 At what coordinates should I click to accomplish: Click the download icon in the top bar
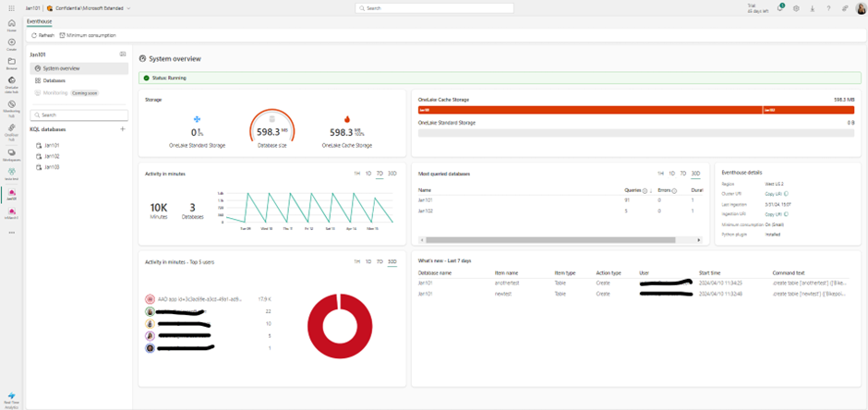tap(812, 8)
